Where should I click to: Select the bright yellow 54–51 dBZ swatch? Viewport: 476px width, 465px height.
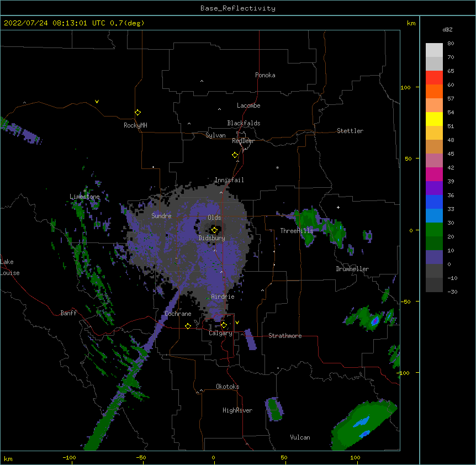click(x=434, y=119)
